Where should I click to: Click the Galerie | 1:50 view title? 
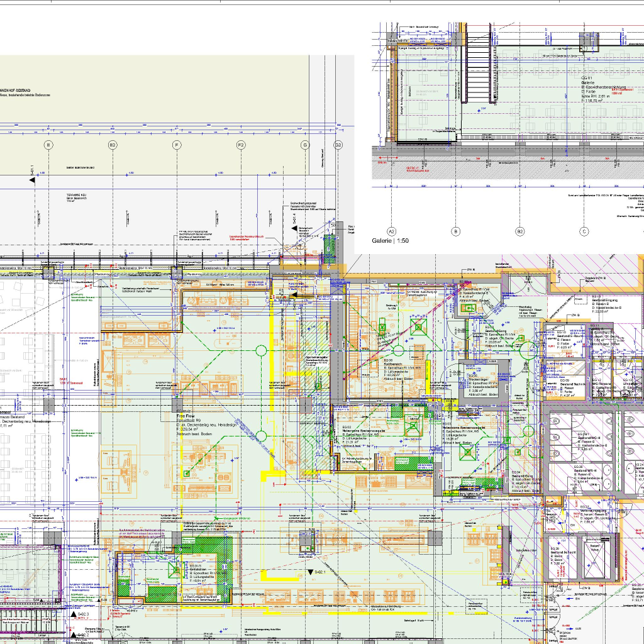[391, 241]
